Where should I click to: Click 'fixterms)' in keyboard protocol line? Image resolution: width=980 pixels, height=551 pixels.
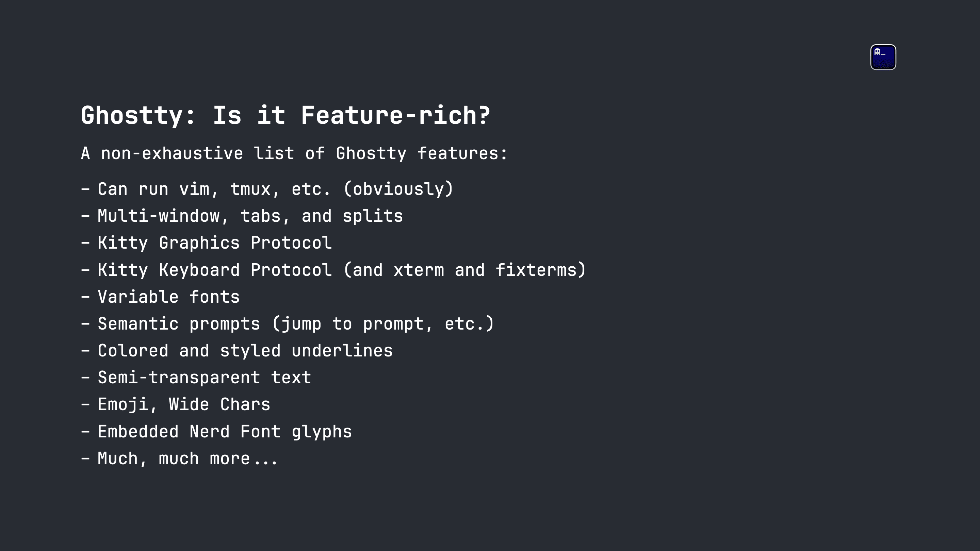pyautogui.click(x=541, y=270)
